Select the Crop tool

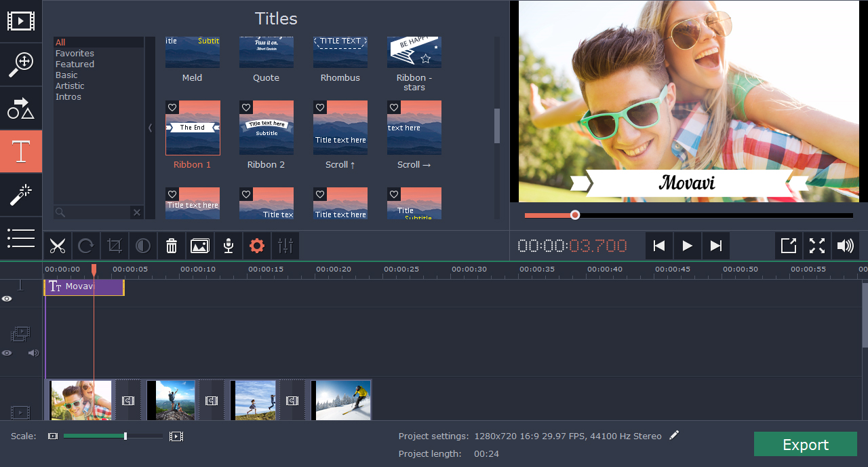coord(115,246)
